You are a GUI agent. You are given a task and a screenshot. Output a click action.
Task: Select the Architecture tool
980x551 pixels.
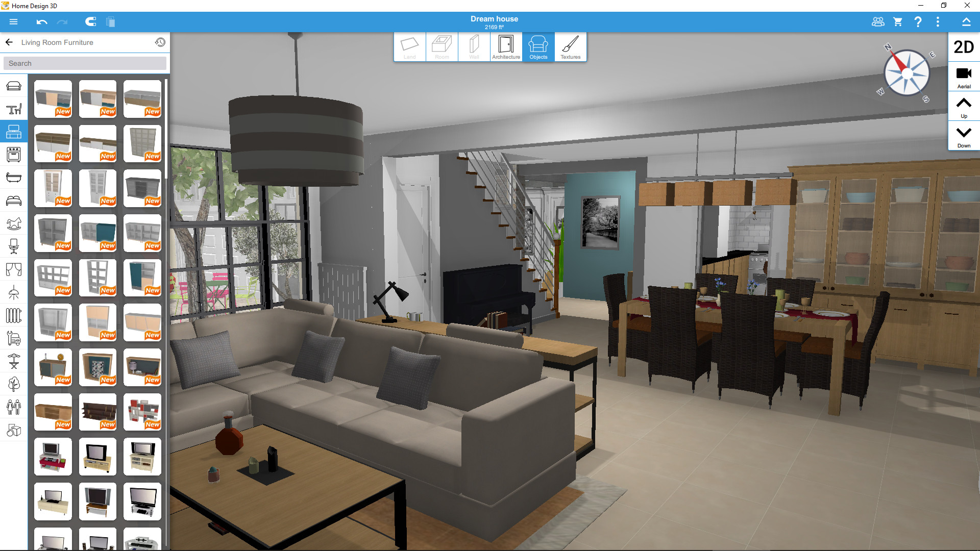[x=504, y=45]
